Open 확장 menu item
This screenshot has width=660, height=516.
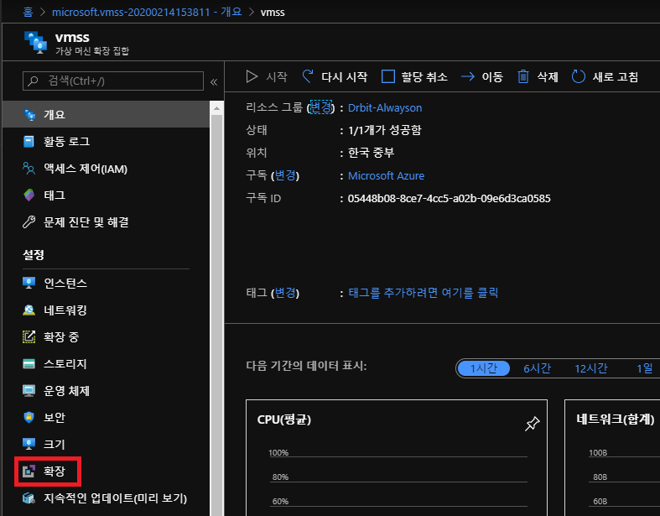tap(106, 471)
